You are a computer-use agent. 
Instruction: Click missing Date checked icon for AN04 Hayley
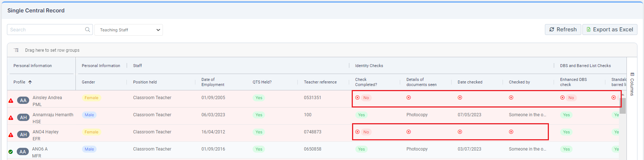pyautogui.click(x=460, y=132)
